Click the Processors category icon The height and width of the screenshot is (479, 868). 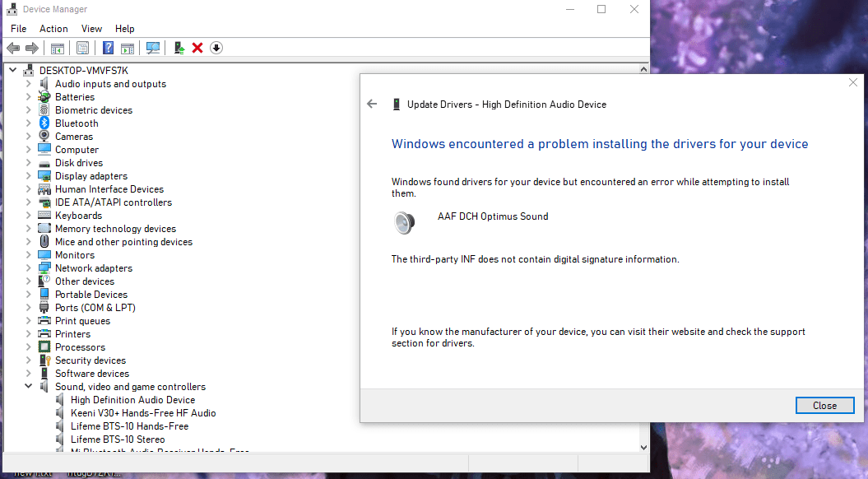[44, 347]
